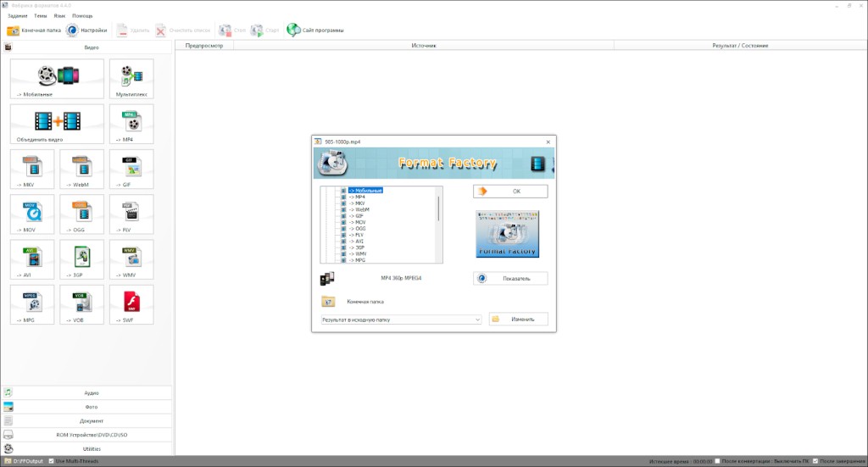Select -> Мобильные in dialog tree

(365, 191)
